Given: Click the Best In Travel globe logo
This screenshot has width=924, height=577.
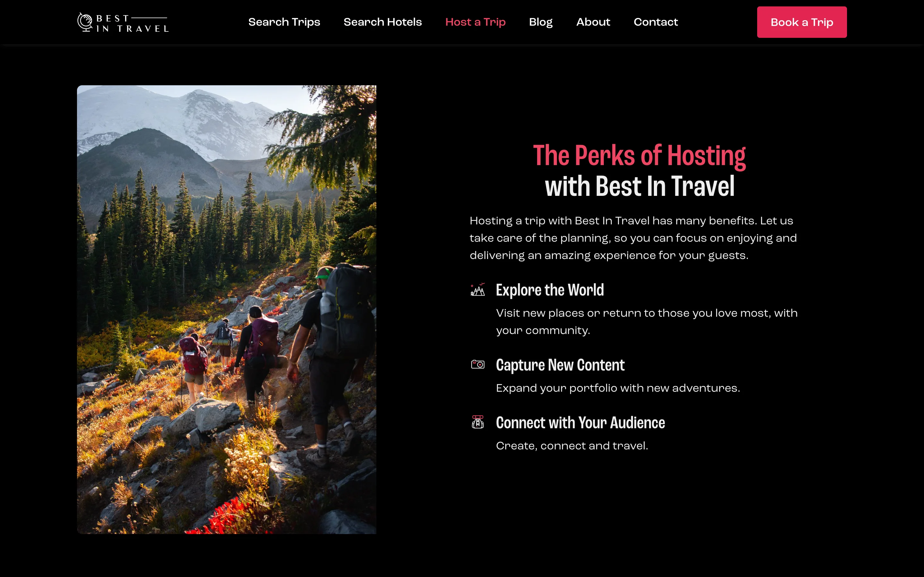Looking at the screenshot, I should 85,22.
